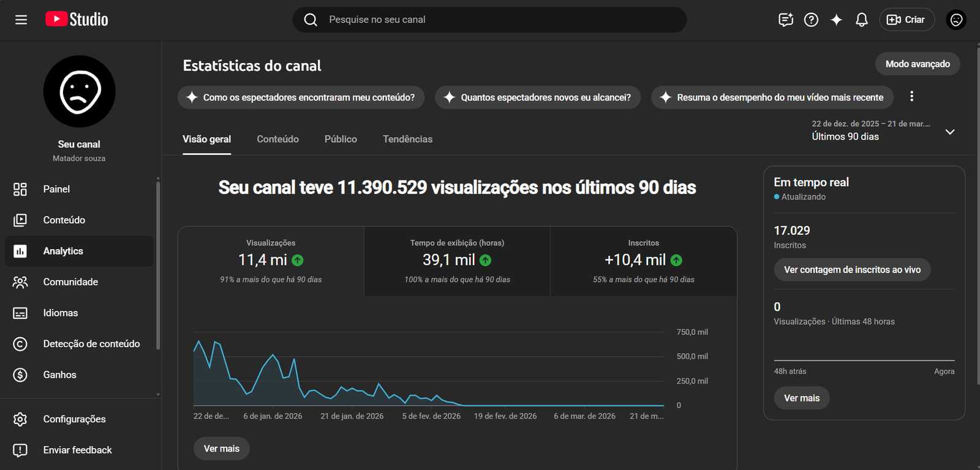The height and width of the screenshot is (470, 980).
Task: Click the Configurações gear icon
Action: (x=20, y=419)
